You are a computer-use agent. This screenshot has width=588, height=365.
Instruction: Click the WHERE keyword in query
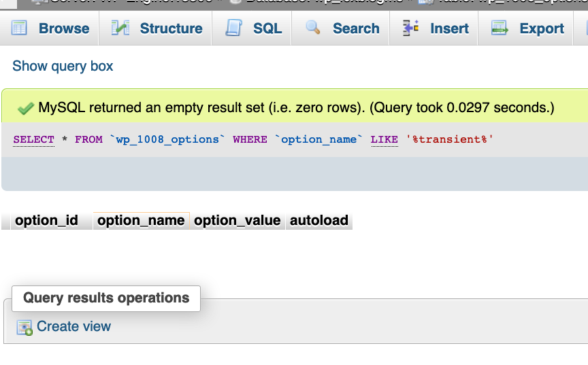pos(250,139)
